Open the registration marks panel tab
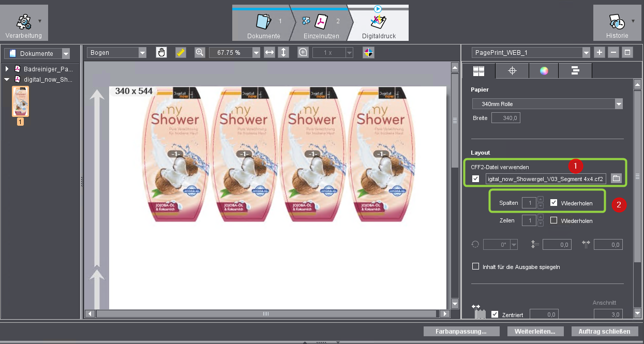644x344 pixels. click(512, 70)
